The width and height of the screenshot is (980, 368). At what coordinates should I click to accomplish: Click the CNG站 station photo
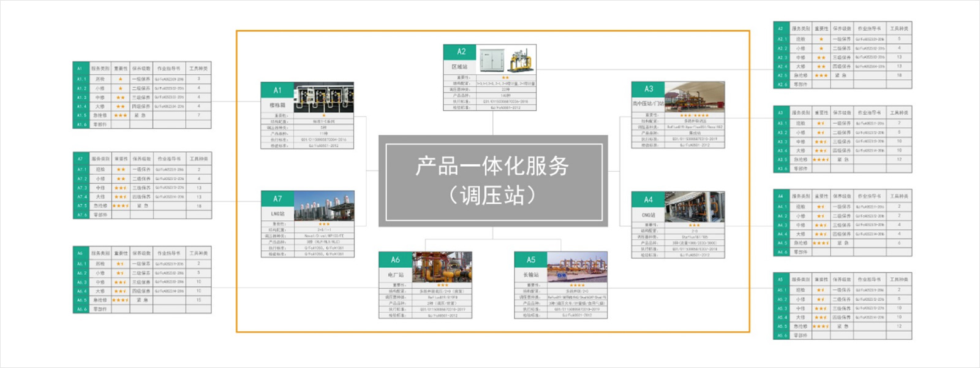coord(695,207)
